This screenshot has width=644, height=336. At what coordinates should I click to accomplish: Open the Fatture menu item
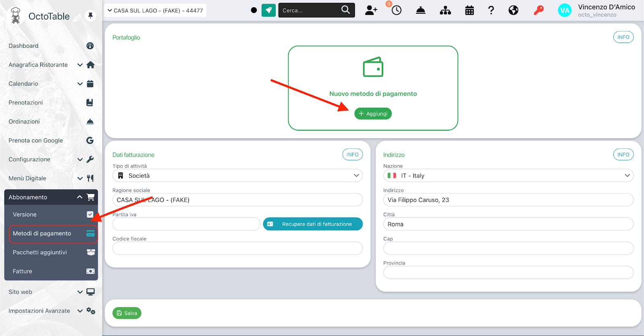click(x=51, y=271)
